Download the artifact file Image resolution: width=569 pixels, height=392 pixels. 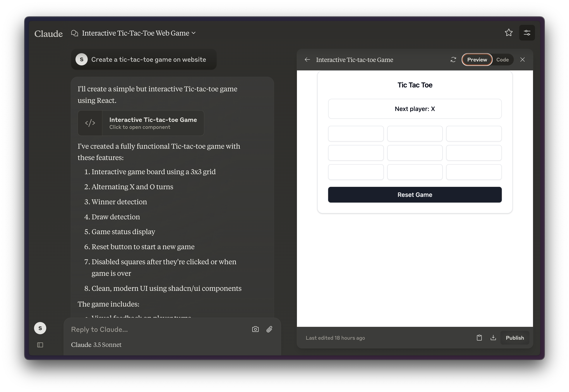[493, 338]
